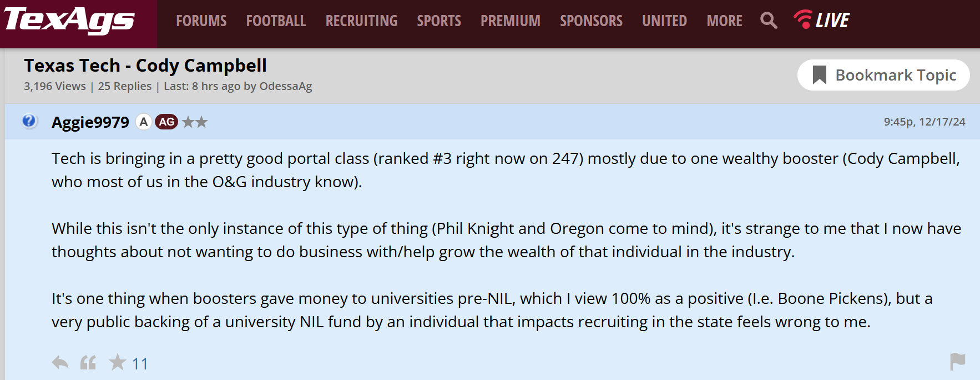Open the RECRUITING menu item
Screen dimensions: 980x380
361,21
